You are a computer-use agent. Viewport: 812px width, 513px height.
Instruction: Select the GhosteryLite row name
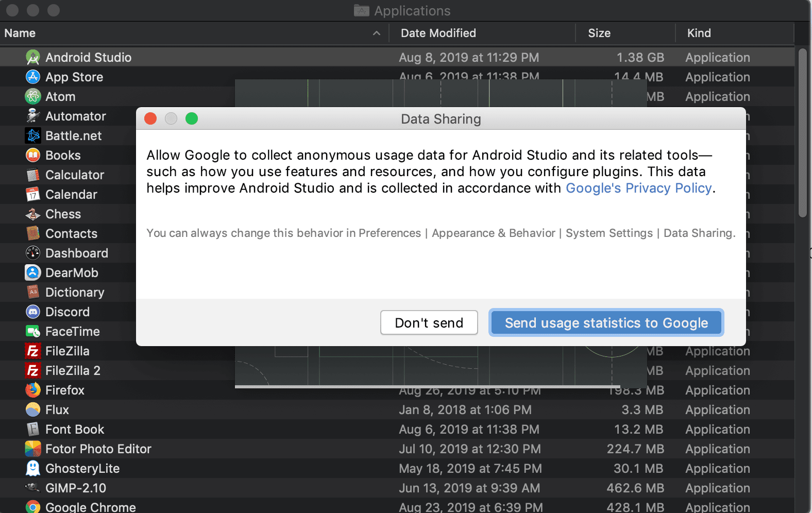point(82,468)
